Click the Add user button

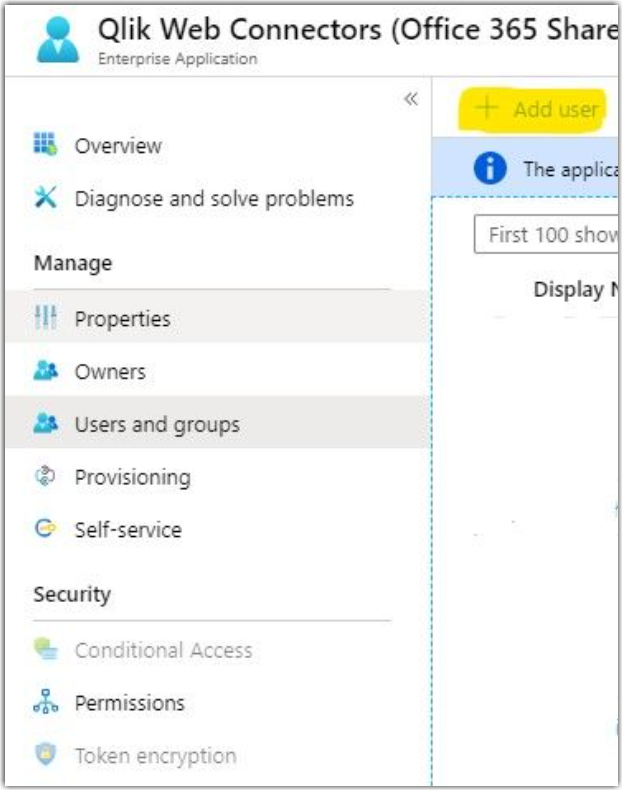540,109
